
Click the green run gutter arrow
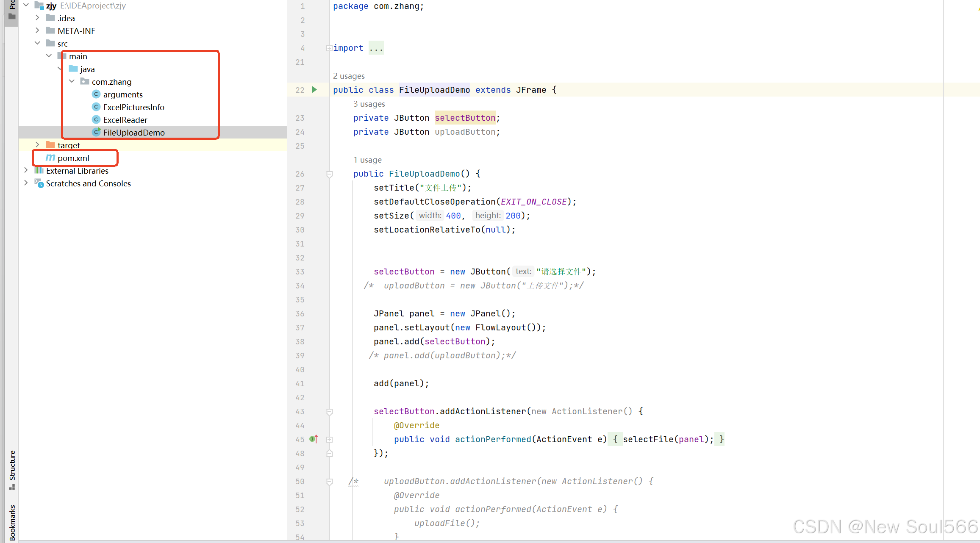click(x=314, y=89)
